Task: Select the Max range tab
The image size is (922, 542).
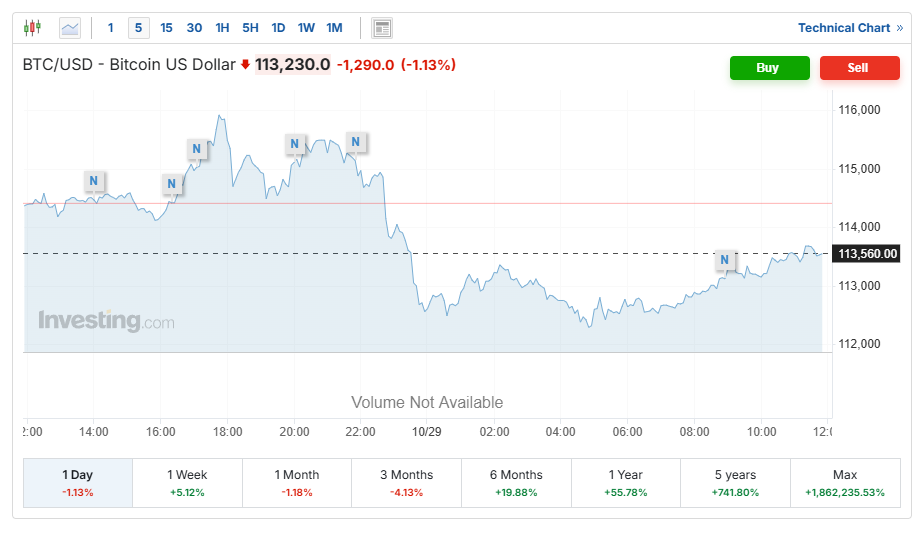Action: (x=845, y=482)
